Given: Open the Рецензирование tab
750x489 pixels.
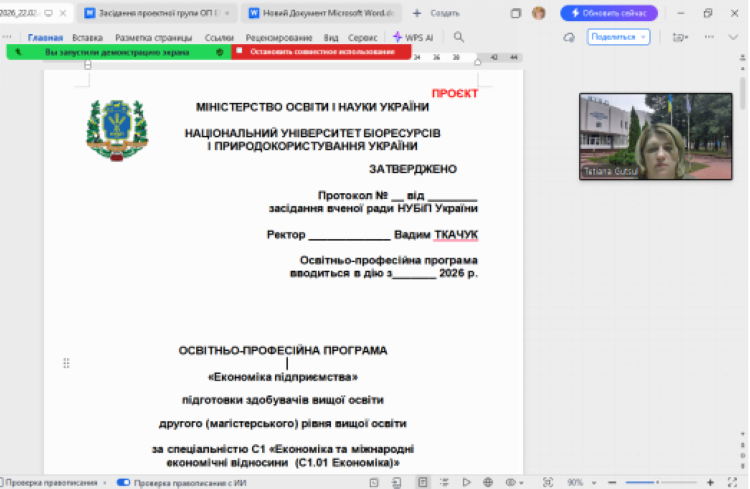Looking at the screenshot, I should (x=279, y=37).
